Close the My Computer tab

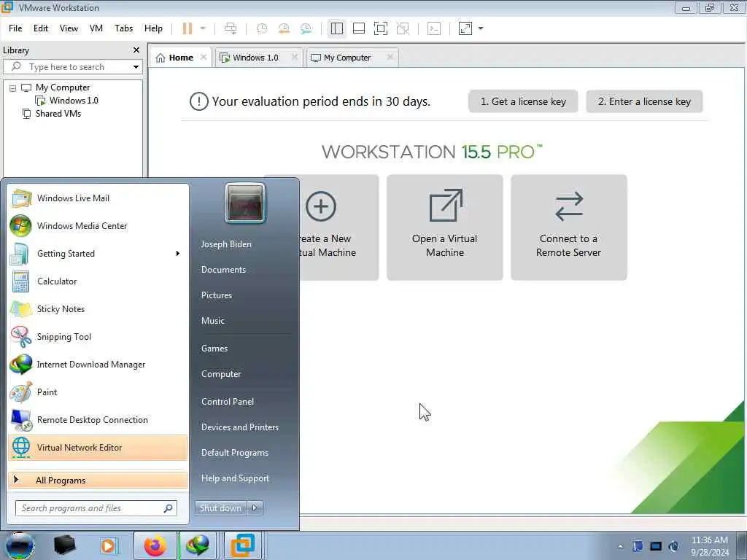click(390, 57)
